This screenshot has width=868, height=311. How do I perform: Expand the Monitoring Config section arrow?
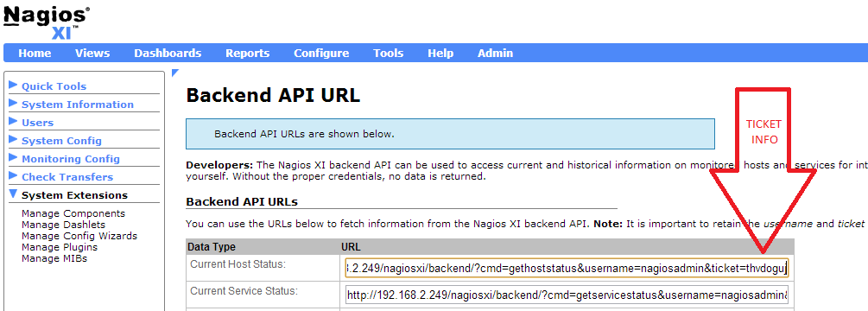click(x=13, y=158)
